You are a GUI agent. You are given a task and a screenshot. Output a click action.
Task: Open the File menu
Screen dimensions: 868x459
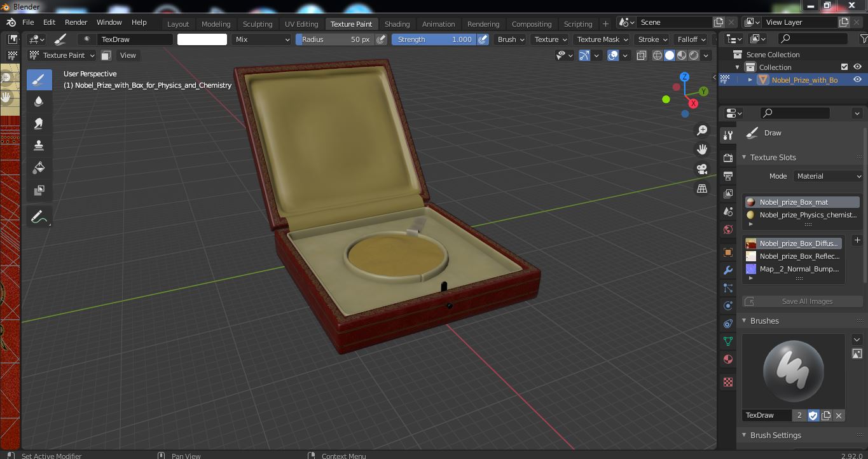[x=28, y=22]
